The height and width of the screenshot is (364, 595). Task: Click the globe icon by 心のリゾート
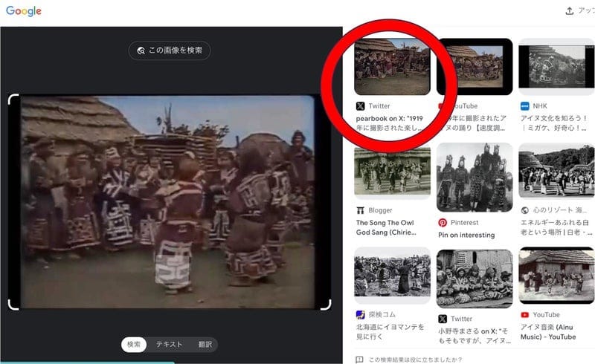point(525,210)
